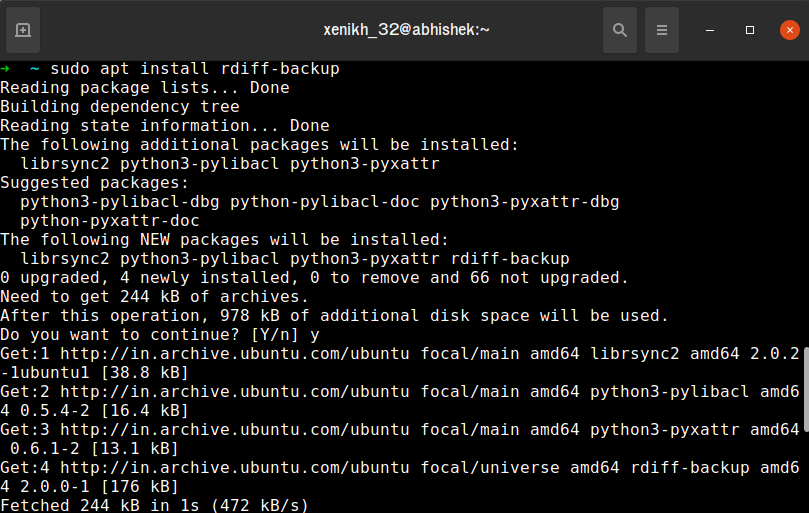
Task: Click the terminal vertical scrollbar
Action: click(804, 400)
